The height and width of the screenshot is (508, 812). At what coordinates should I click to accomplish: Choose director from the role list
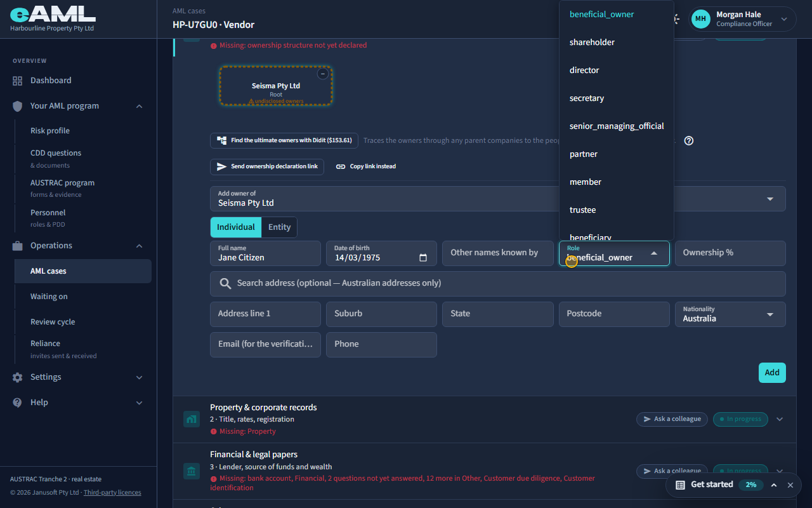[616, 70]
